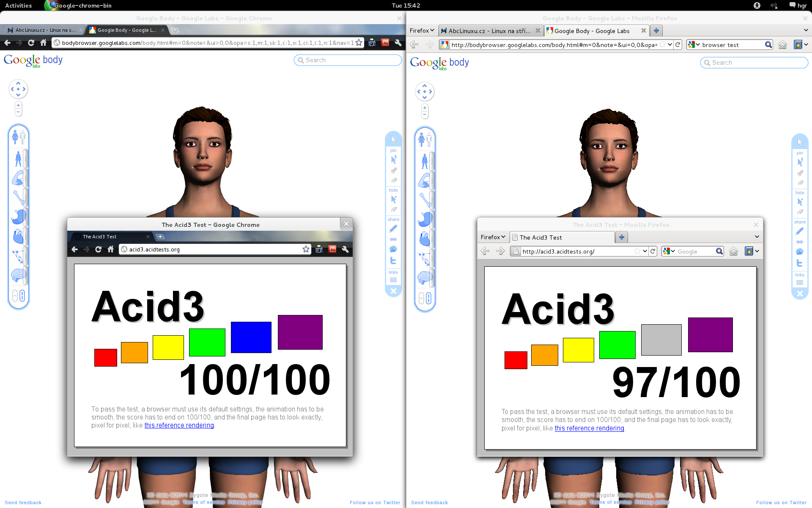The width and height of the screenshot is (812, 508).
Task: Open the Firefox menu dropdown in main Firefox window
Action: click(422, 30)
